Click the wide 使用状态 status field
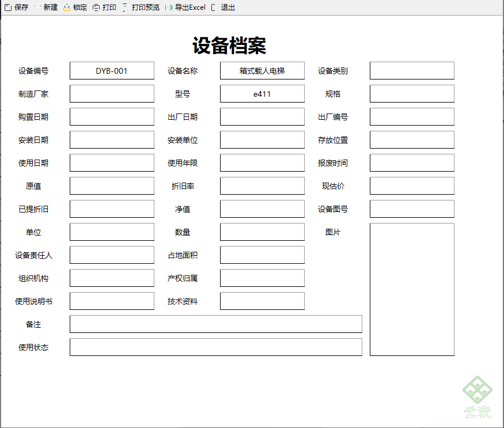This screenshot has height=428, width=504. 216,347
